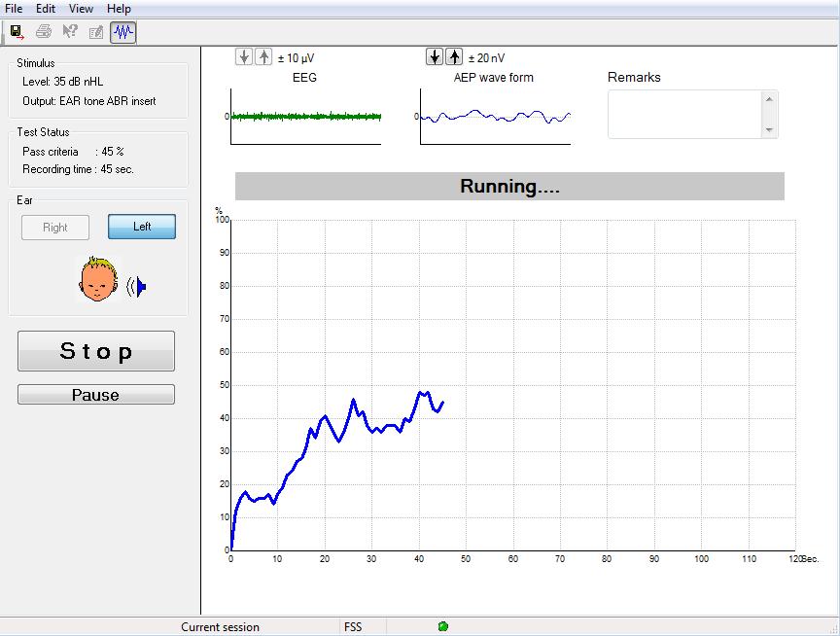Select the Right ear button
Viewport: 840px width, 636px height.
point(55,228)
